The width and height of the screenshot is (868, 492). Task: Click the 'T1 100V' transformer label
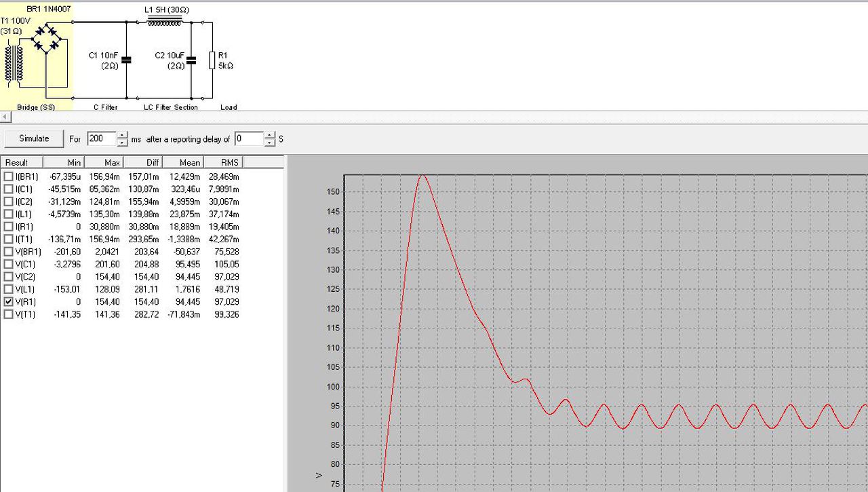click(x=16, y=20)
